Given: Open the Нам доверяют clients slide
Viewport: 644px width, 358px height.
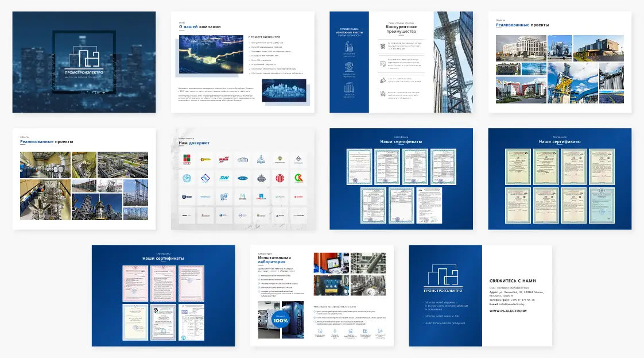Looking at the screenshot, I should (243, 179).
